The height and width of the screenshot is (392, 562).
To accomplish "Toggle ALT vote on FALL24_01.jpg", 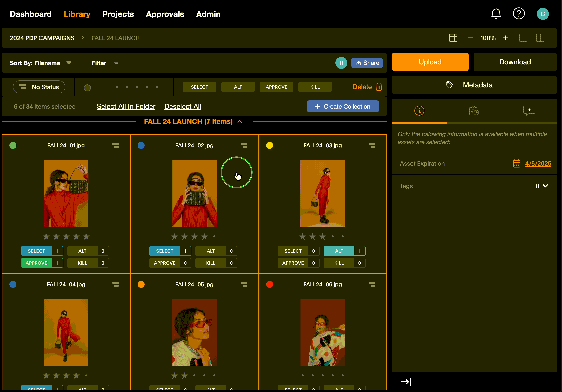I will coord(88,251).
